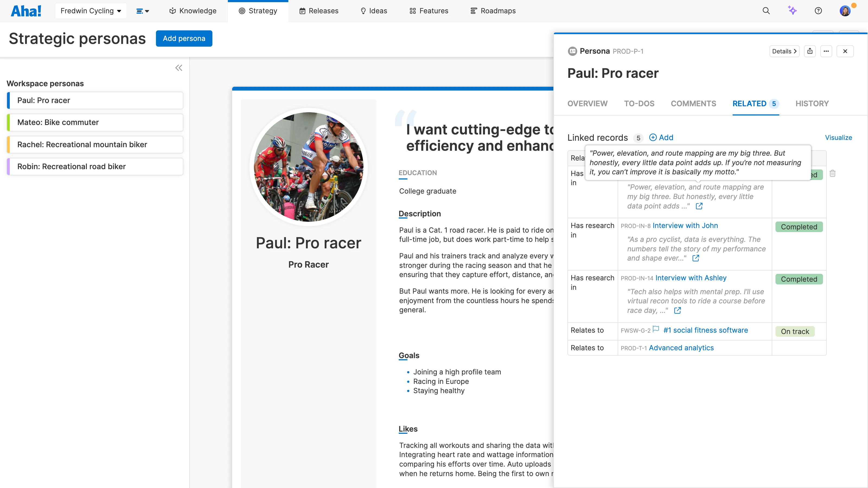Switch to the Overview tab

[587, 104]
